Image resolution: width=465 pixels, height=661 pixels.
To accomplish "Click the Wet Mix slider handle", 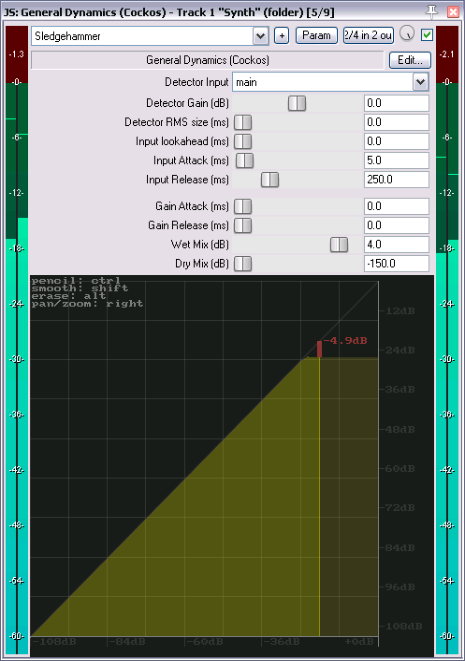I will (339, 245).
